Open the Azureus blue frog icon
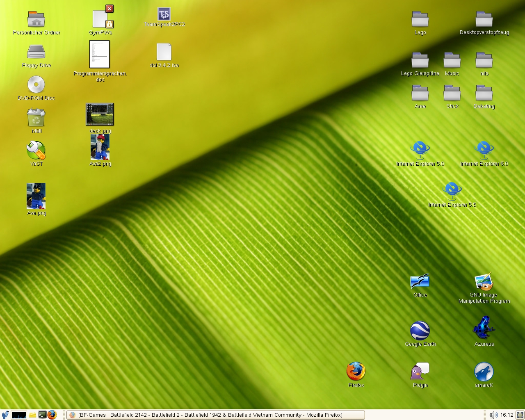 pos(484,328)
